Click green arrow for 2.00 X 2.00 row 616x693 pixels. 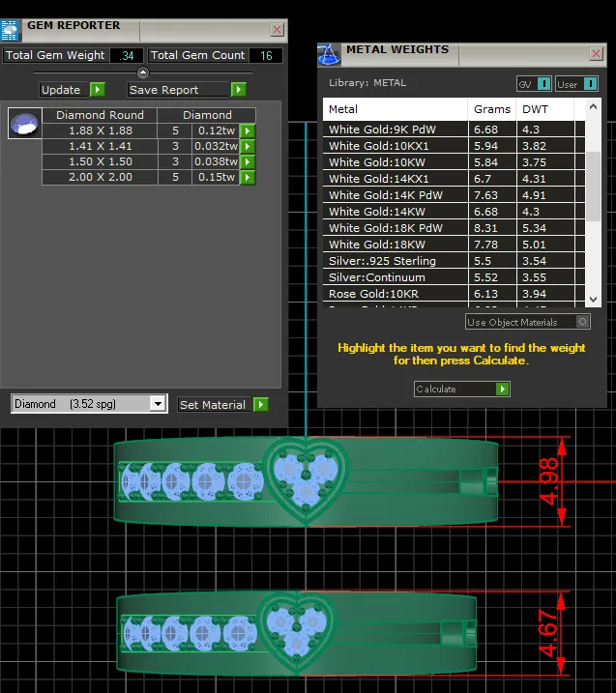coord(248,177)
